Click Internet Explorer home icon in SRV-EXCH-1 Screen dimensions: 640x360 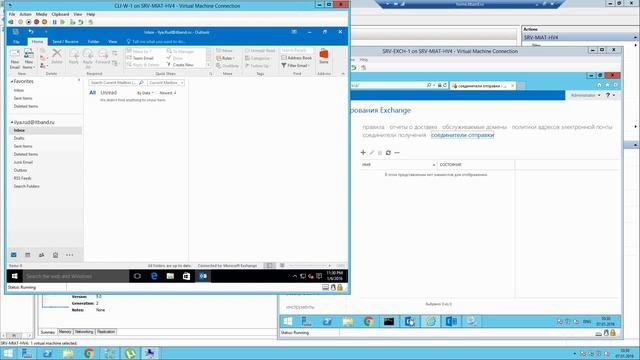(x=599, y=85)
